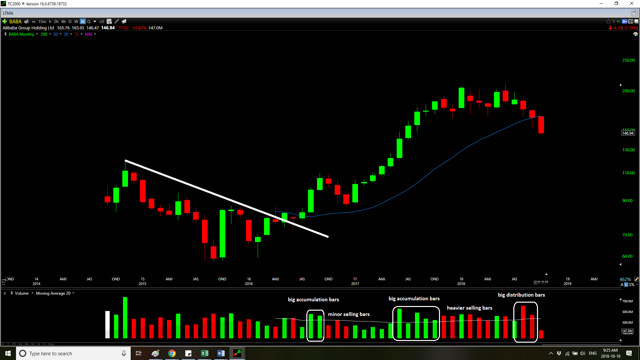The width and height of the screenshot is (640, 360).
Task: Open the color palette icon at chart's right edge
Action: pyautogui.click(x=635, y=34)
